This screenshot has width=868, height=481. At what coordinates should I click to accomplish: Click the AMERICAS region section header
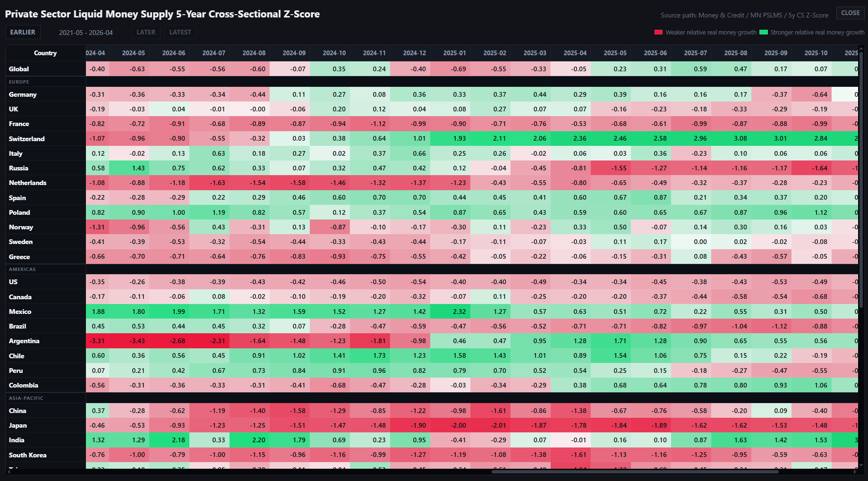coord(22,269)
